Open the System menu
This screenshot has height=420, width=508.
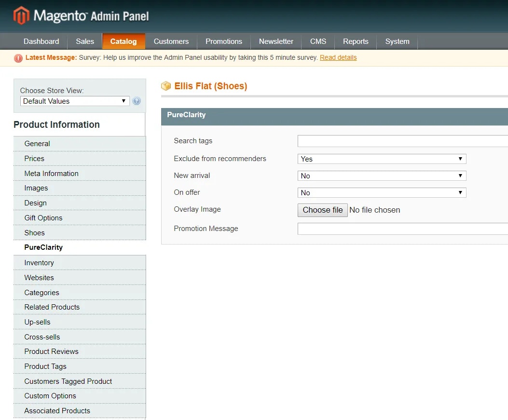tap(397, 41)
